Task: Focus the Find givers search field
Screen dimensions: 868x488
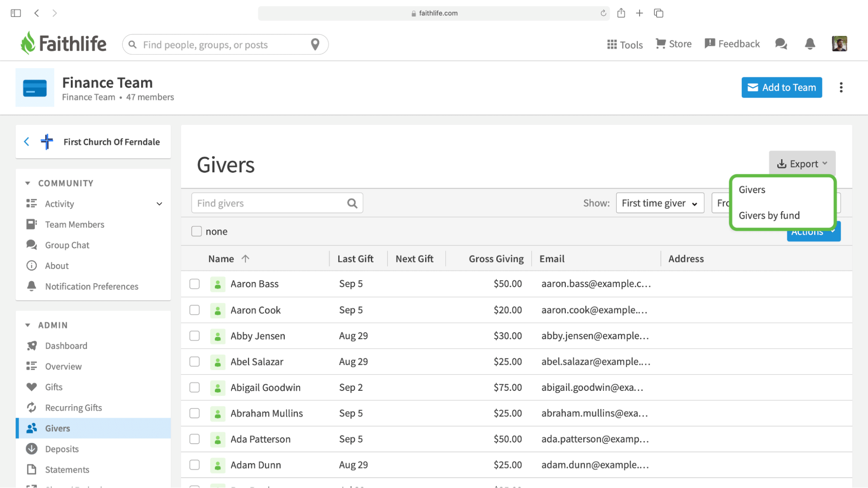Action: point(277,203)
